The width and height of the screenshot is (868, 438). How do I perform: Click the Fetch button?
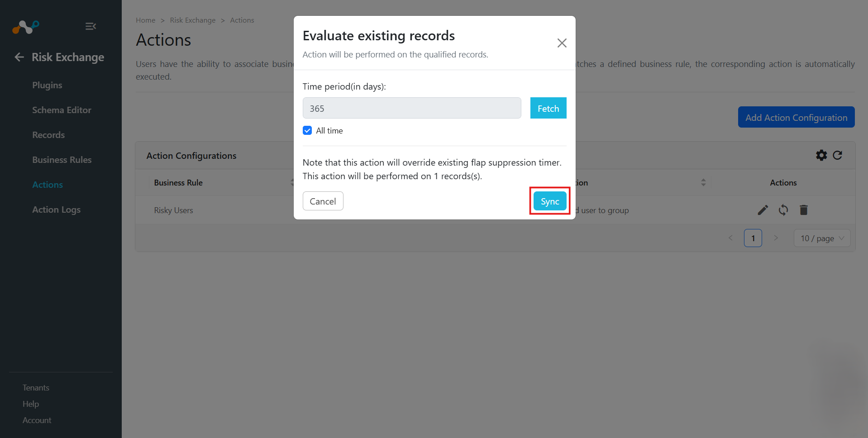click(548, 108)
